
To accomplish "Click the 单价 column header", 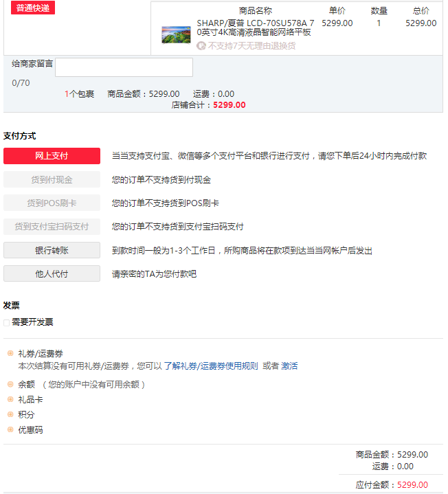I will click(x=337, y=11).
